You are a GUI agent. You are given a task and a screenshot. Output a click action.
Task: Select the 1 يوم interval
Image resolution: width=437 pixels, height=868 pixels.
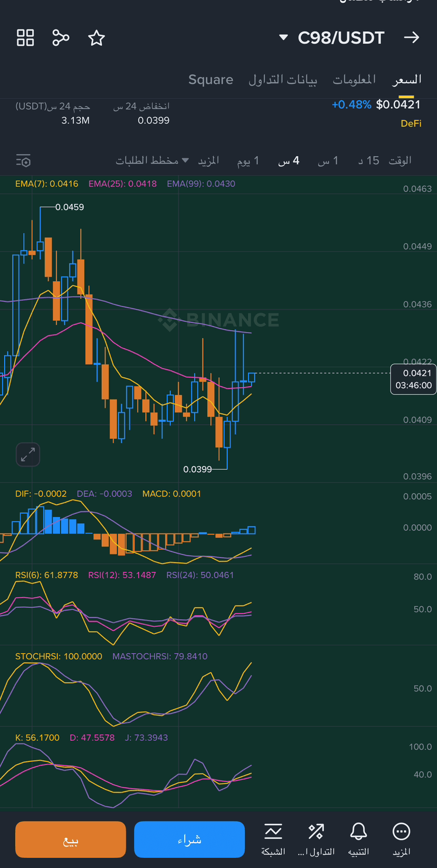[x=248, y=160]
